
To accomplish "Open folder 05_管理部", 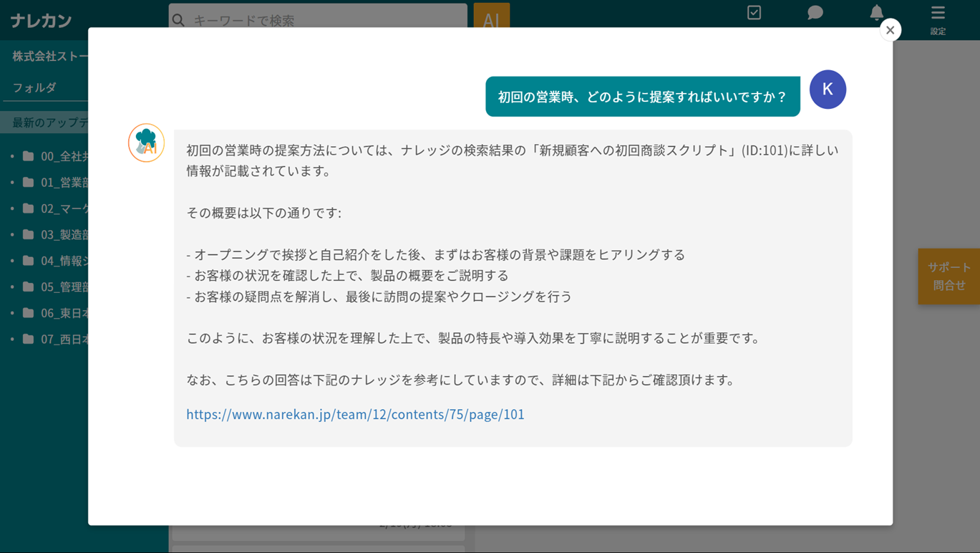I will [x=54, y=287].
